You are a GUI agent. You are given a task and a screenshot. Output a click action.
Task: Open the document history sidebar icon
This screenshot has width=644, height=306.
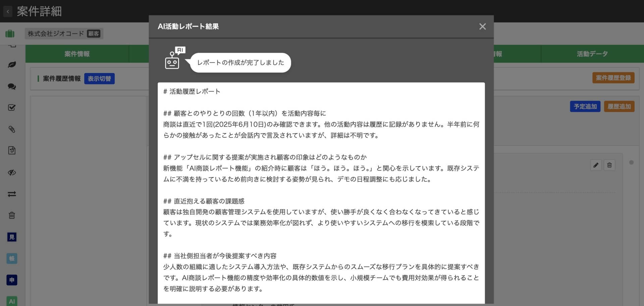[12, 150]
